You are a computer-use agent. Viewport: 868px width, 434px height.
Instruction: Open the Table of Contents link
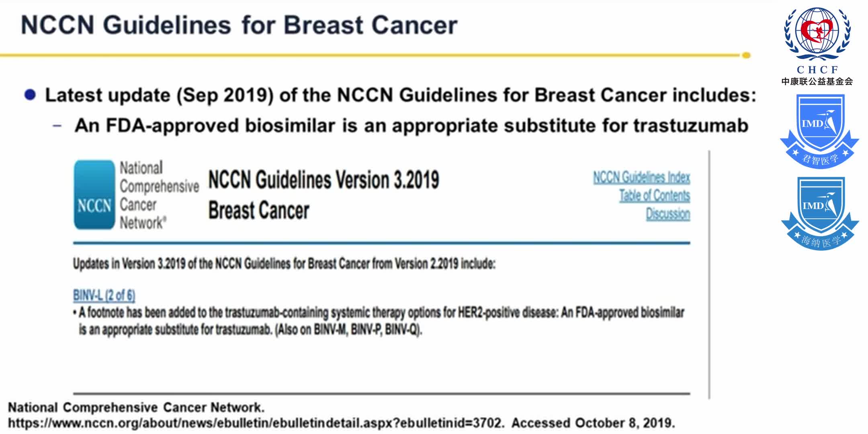tap(654, 196)
